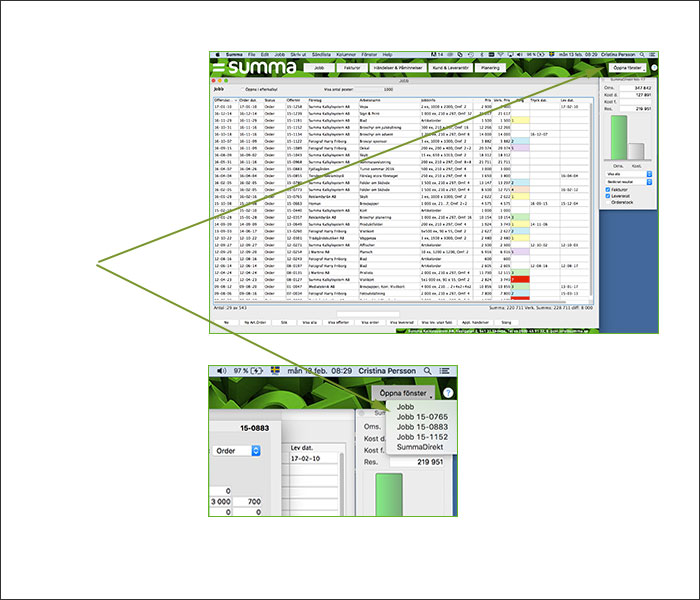Click the Sök button below the job list
Screen dimensions: 700x600
tap(283, 322)
